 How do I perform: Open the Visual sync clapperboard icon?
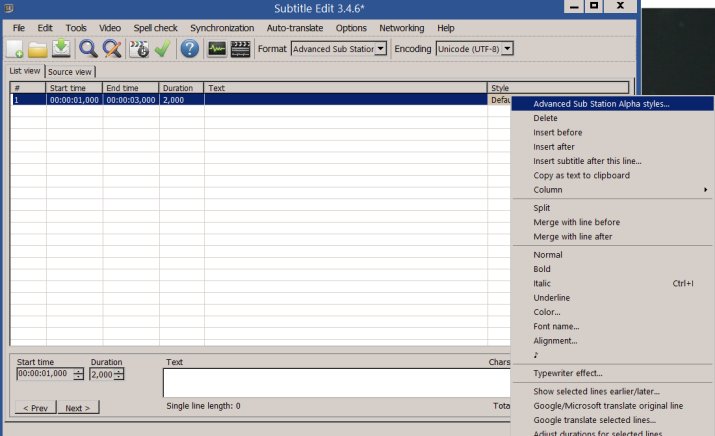139,49
